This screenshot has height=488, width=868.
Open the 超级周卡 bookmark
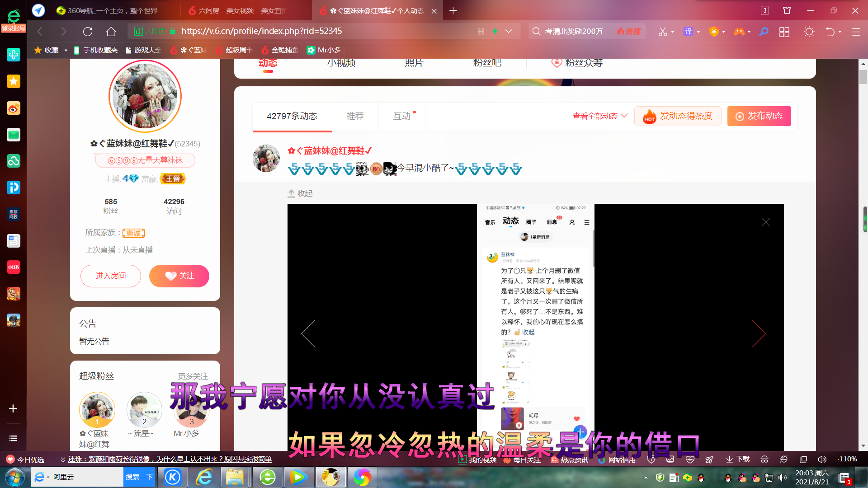coord(234,50)
